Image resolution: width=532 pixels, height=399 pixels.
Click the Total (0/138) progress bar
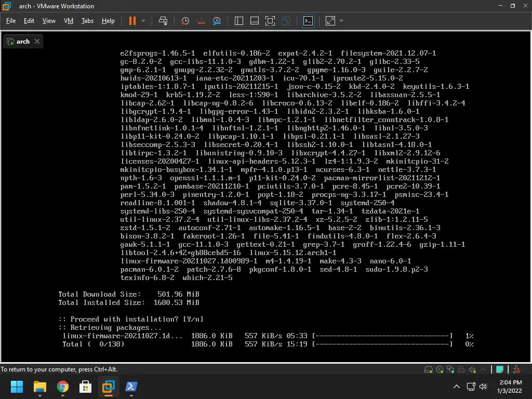click(383, 344)
